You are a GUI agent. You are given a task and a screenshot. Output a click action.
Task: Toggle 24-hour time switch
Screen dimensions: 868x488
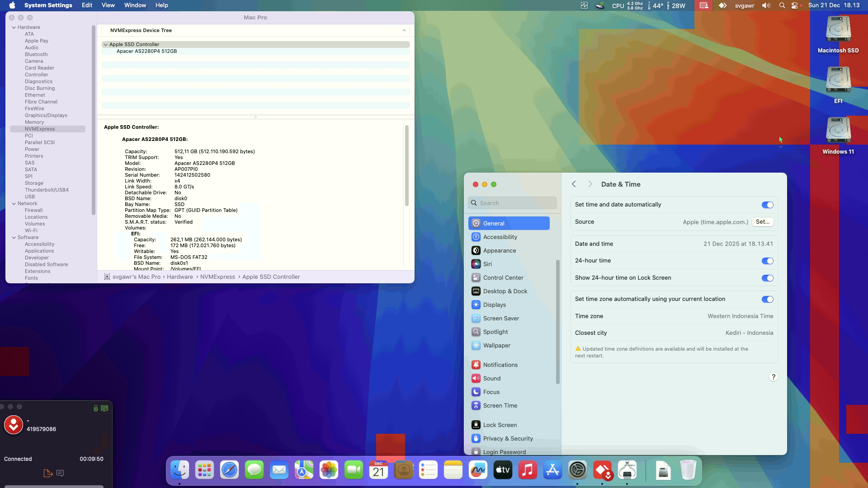coord(767,261)
